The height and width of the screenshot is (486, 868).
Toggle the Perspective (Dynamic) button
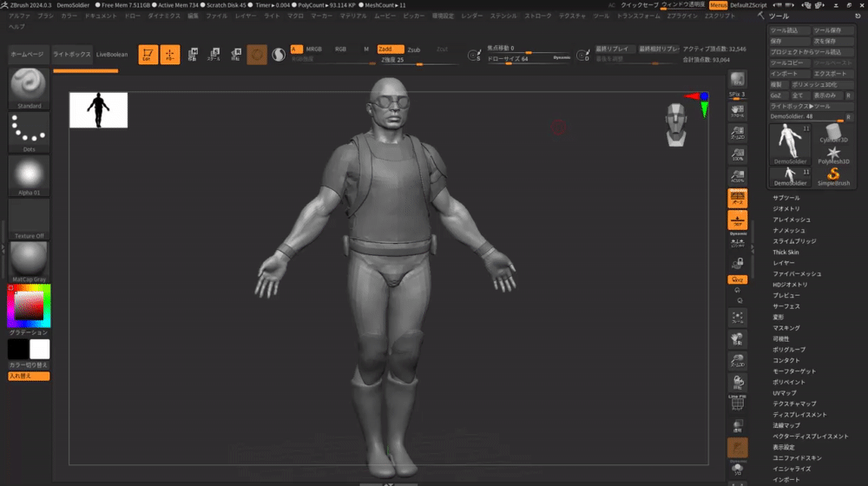pos(737,198)
